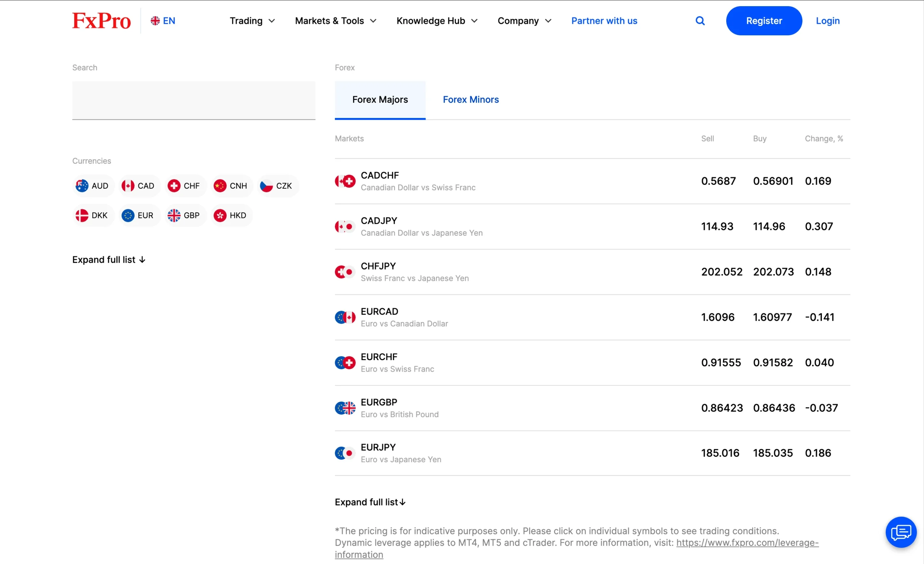
Task: Expand full list of forex markets
Action: click(370, 502)
